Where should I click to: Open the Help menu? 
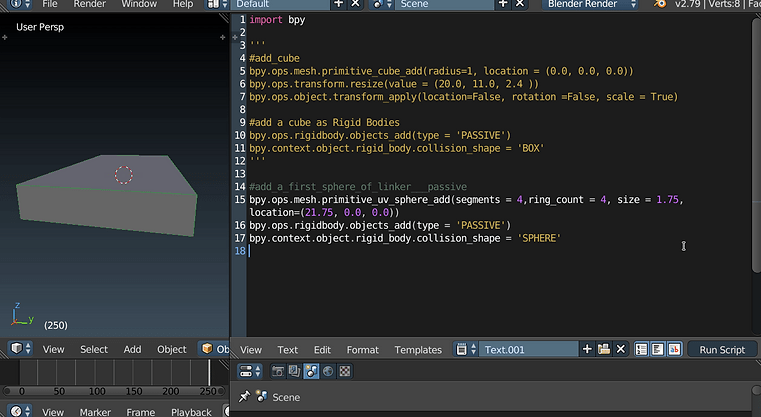click(183, 4)
